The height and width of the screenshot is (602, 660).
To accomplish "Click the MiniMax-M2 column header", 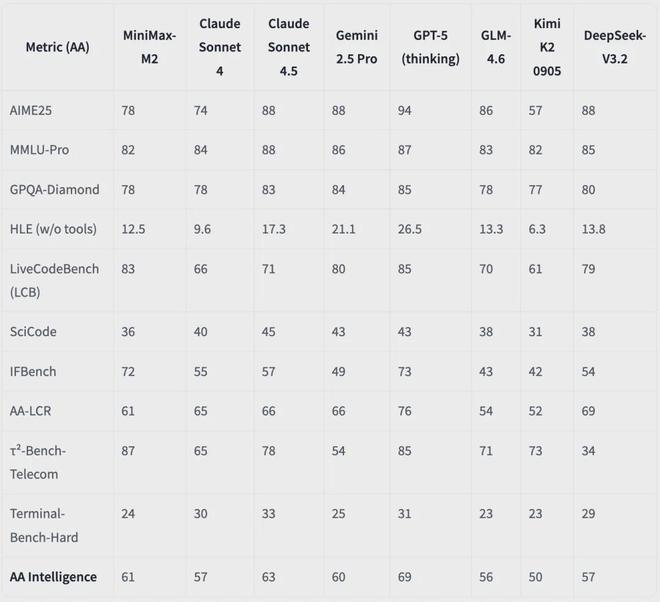I will [x=149, y=48].
